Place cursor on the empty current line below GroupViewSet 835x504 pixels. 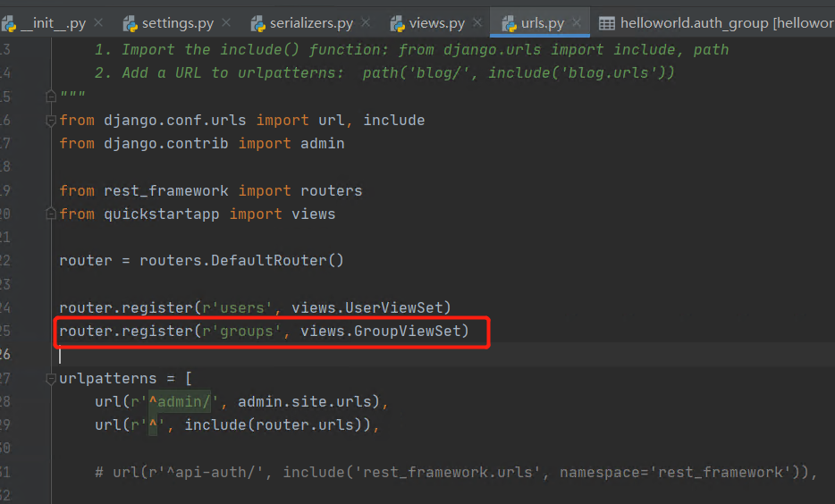[x=443, y=355]
